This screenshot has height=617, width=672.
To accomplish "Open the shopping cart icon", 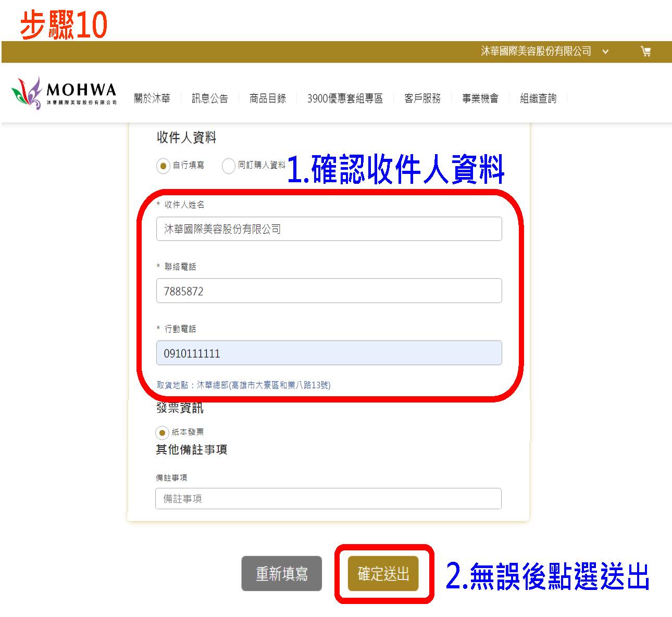I will click(x=646, y=52).
